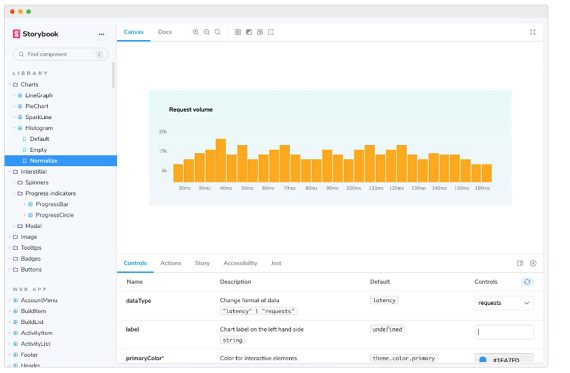Viewport: 570px width, 373px height.
Task: Collapse the Charts folder
Action: pos(10,84)
